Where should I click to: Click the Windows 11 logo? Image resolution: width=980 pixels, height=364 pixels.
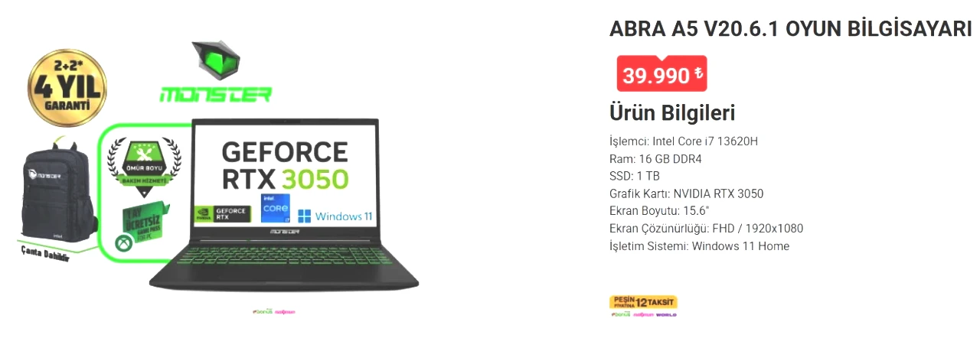[335, 216]
